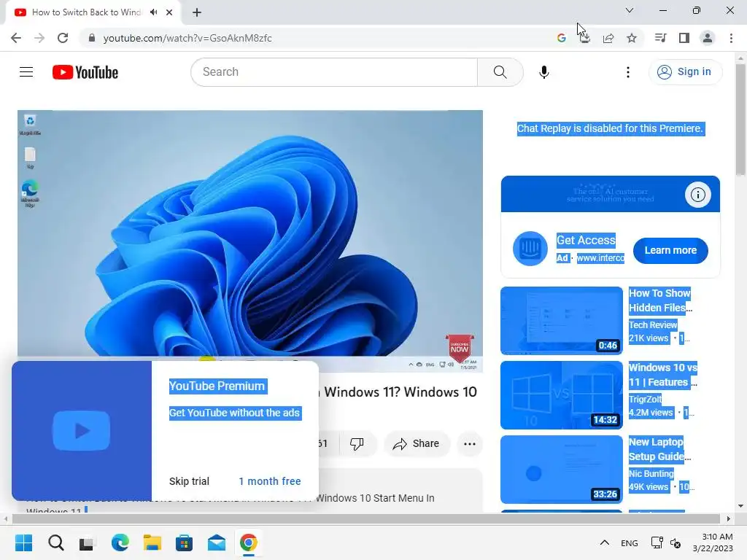Open the media control icon in Chrome toolbar
Screen dimensions: 747x560
coord(660,38)
